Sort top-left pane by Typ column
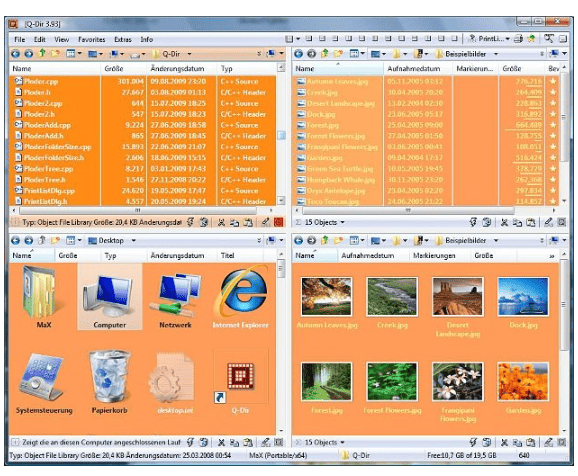 (246, 69)
